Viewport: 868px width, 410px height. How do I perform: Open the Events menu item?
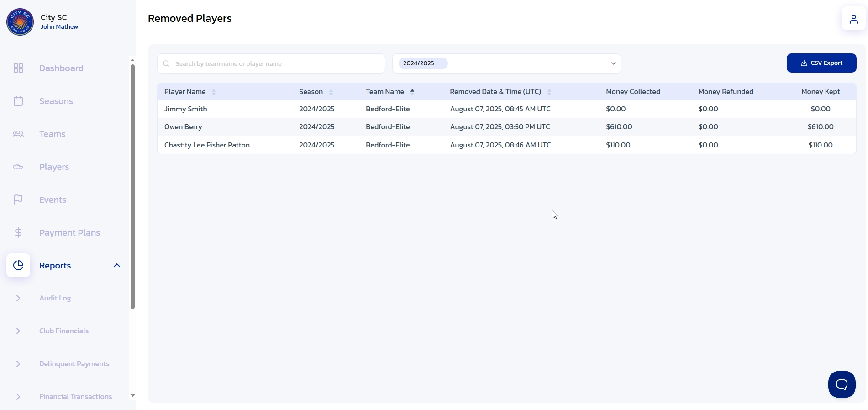(x=53, y=200)
